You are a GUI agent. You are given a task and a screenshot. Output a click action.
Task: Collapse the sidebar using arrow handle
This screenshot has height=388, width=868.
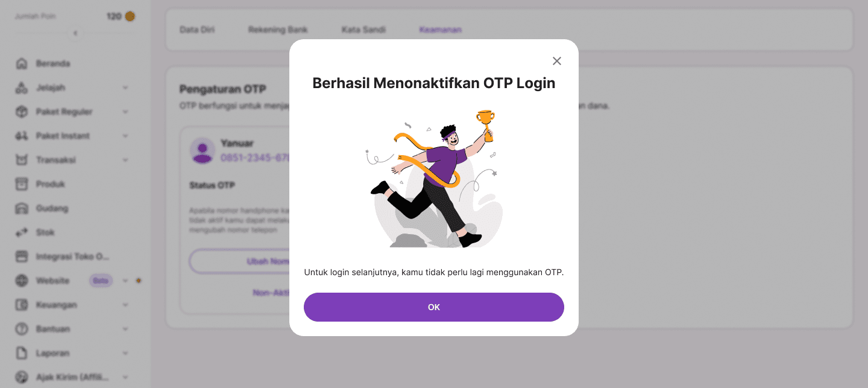75,33
